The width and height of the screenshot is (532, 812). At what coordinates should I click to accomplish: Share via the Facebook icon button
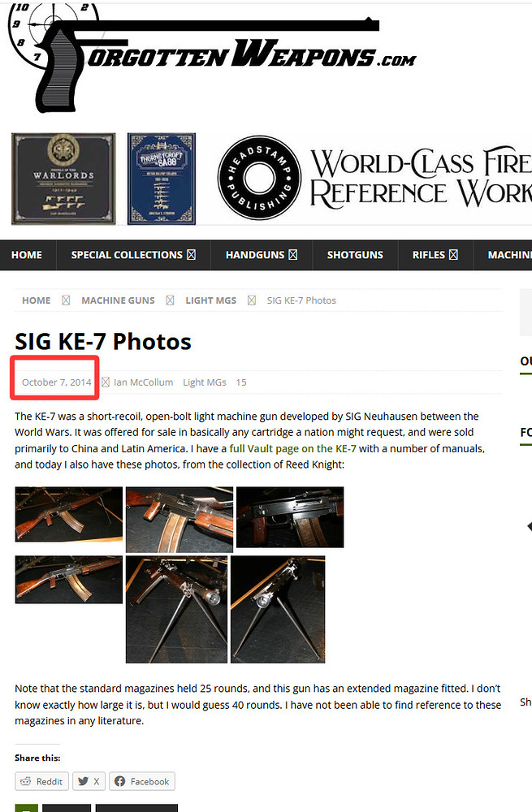[142, 781]
